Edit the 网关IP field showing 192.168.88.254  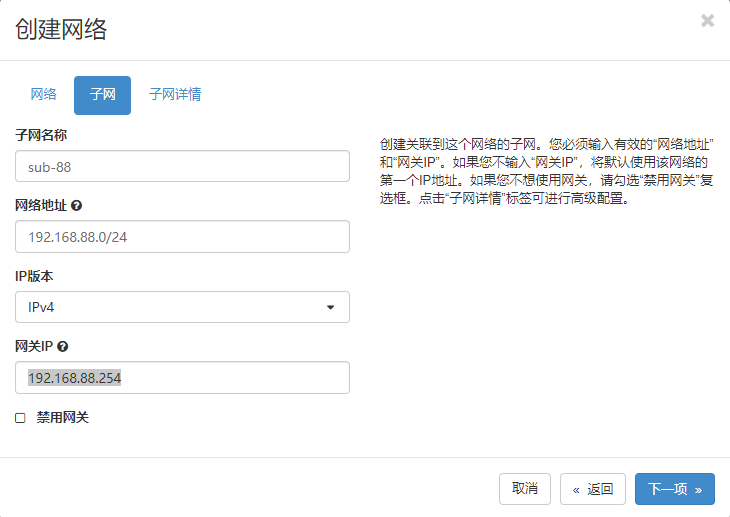pyautogui.click(x=182, y=377)
